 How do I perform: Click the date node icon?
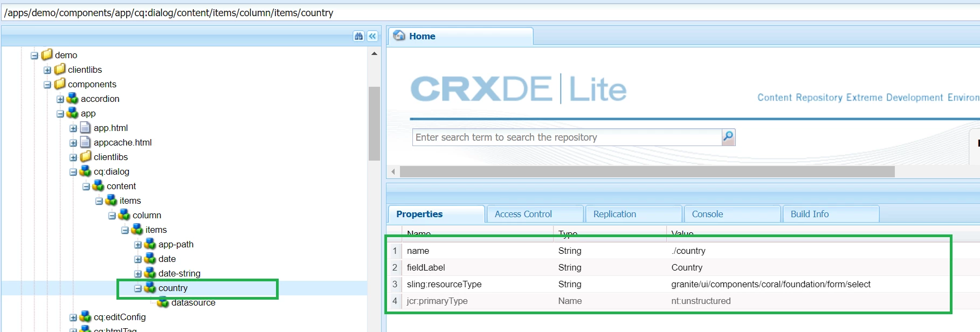150,258
